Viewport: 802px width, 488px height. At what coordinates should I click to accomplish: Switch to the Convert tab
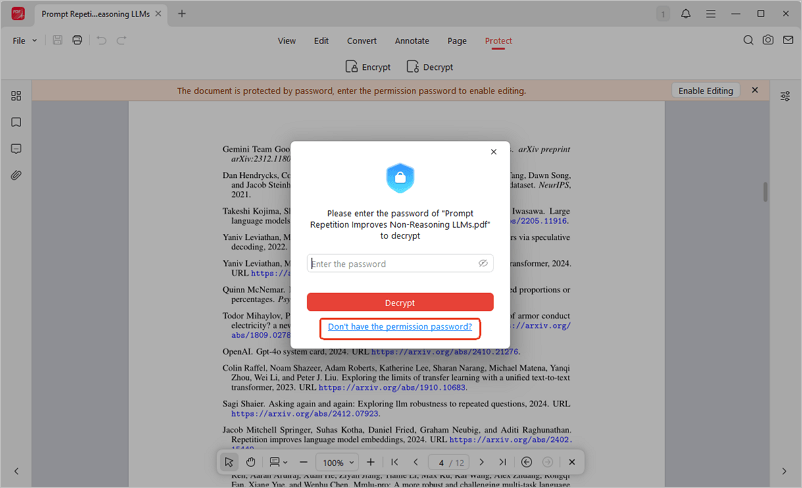point(362,40)
